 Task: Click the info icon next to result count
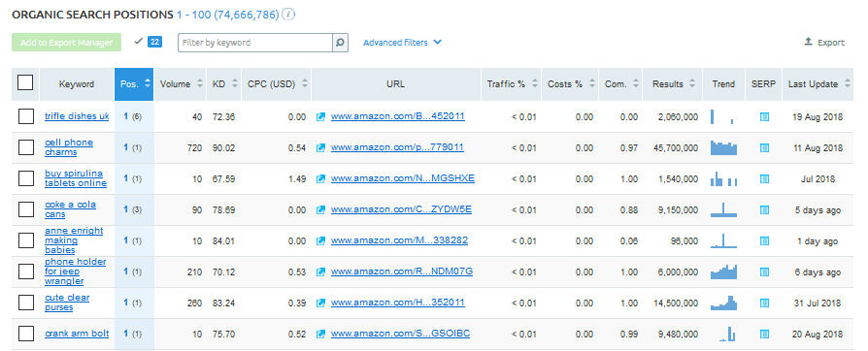pos(287,15)
